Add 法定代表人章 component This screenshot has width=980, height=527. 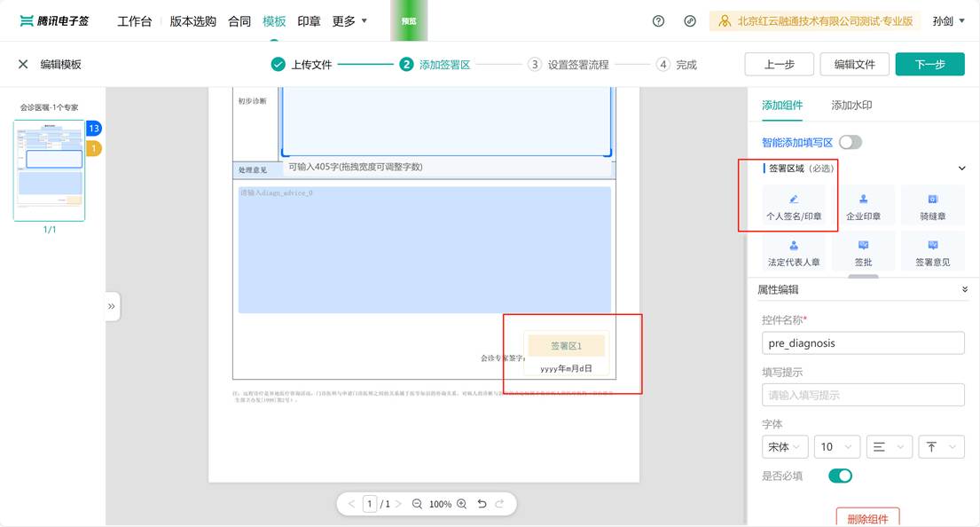point(794,252)
